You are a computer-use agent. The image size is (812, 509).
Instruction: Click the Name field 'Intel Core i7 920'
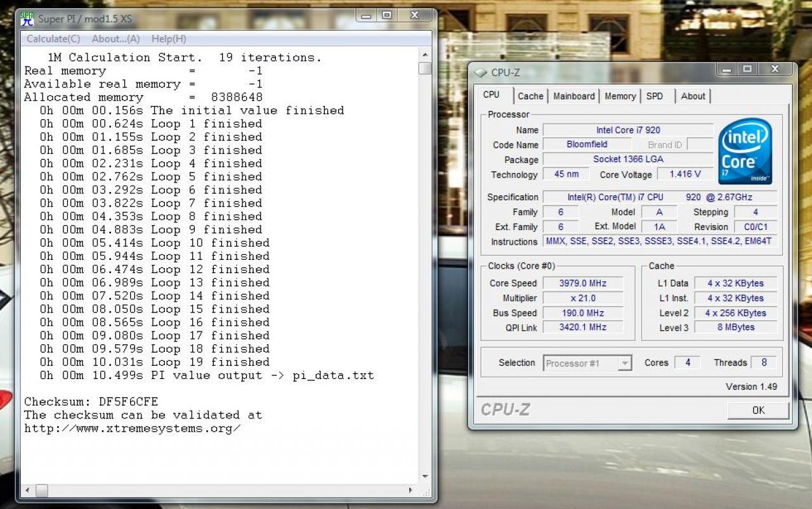(x=628, y=130)
